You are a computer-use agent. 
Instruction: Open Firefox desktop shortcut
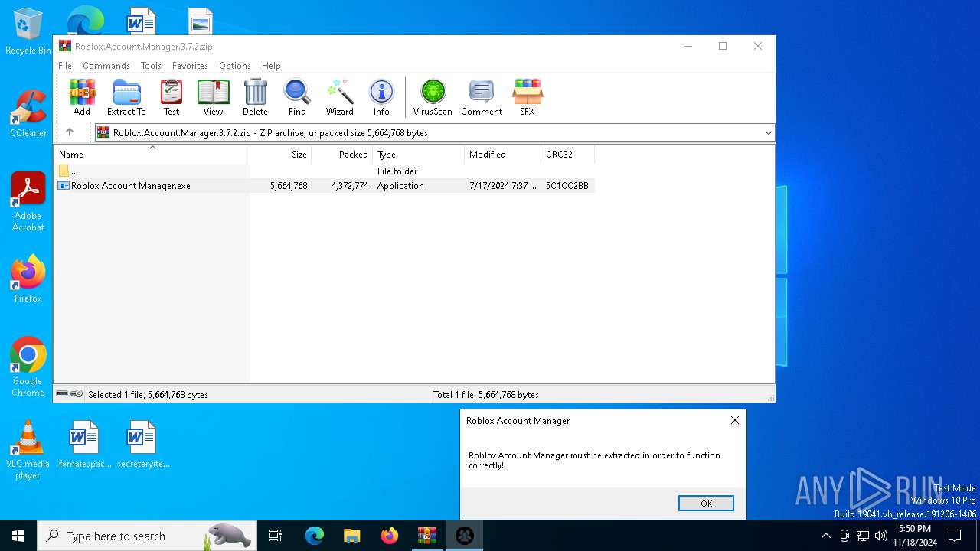tap(28, 279)
